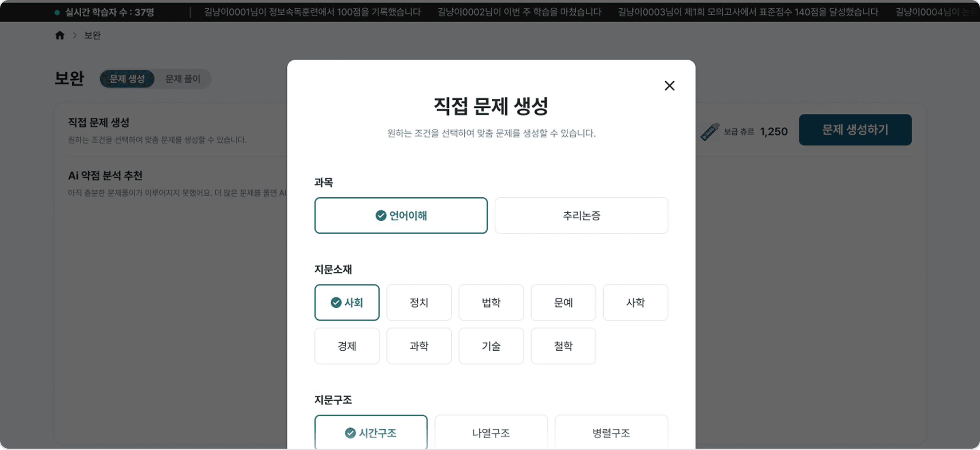Viewport: 980px width, 450px height.
Task: Click the 길냥이0001 ticker message
Action: point(312,12)
